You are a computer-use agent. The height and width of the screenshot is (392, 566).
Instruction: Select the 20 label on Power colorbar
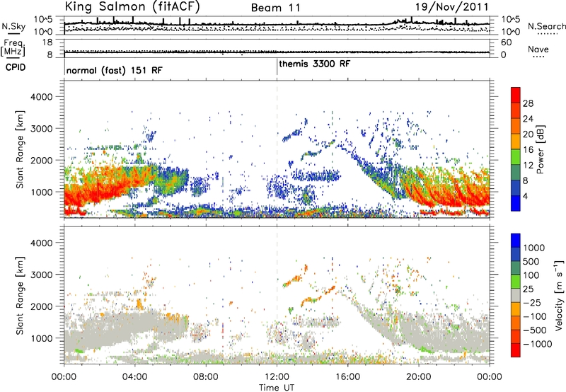point(528,134)
